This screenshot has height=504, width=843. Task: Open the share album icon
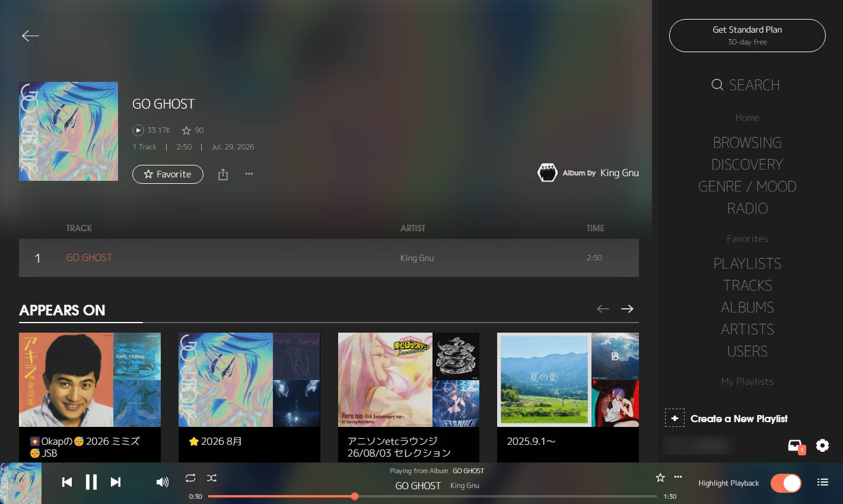coord(223,174)
